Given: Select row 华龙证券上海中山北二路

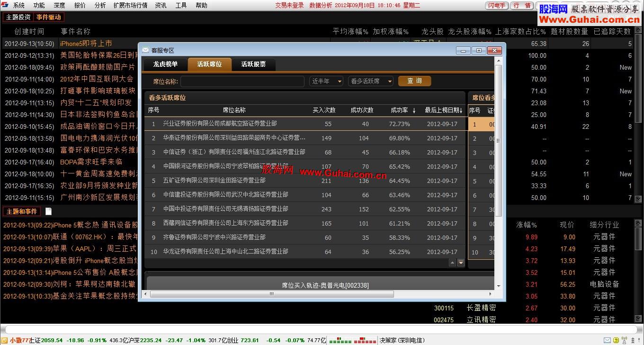Looking at the screenshot, I should pos(305,252).
